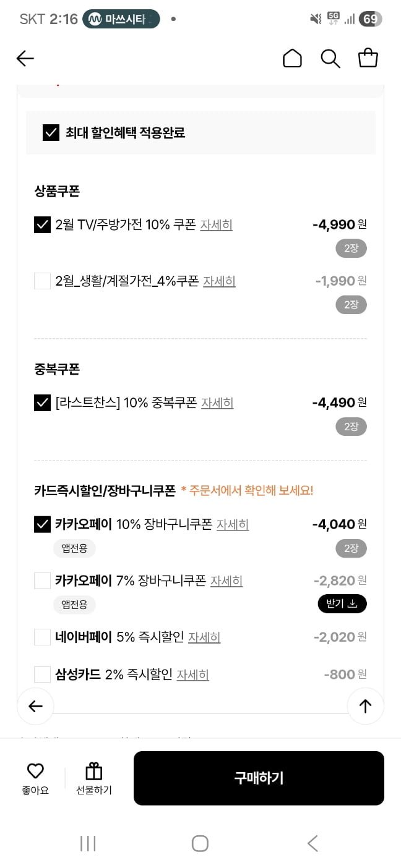Select the 2월_생활/계절가전_4%쿠폰 checkbox
Image resolution: width=401 pixels, height=868 pixels.
42,281
